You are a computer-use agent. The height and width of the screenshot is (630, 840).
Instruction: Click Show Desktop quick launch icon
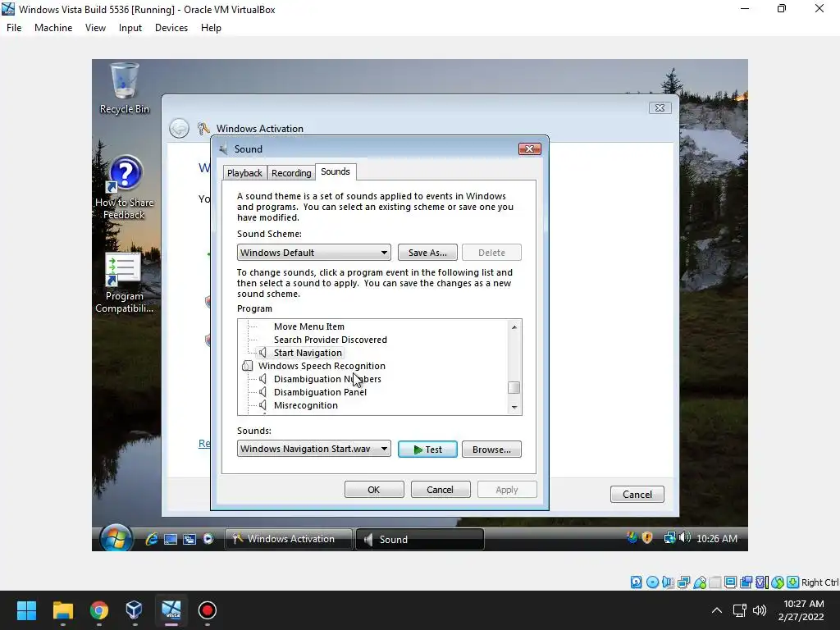[x=171, y=539]
